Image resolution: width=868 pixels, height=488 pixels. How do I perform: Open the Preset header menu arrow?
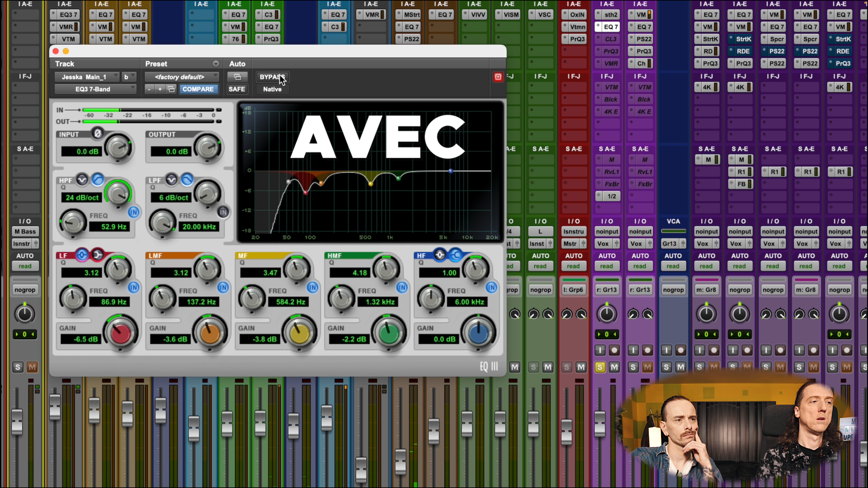coord(216,64)
